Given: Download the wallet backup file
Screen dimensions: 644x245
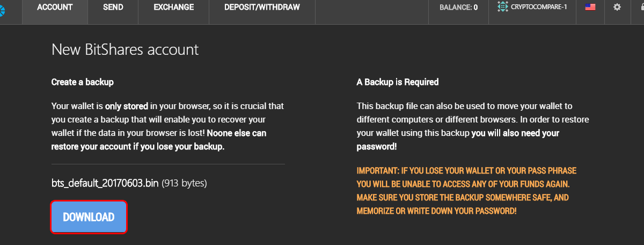Looking at the screenshot, I should pyautogui.click(x=89, y=217).
